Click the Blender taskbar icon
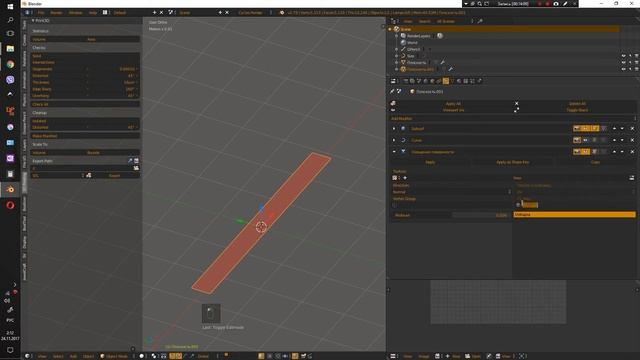This screenshot has height=360, width=640. click(10, 189)
